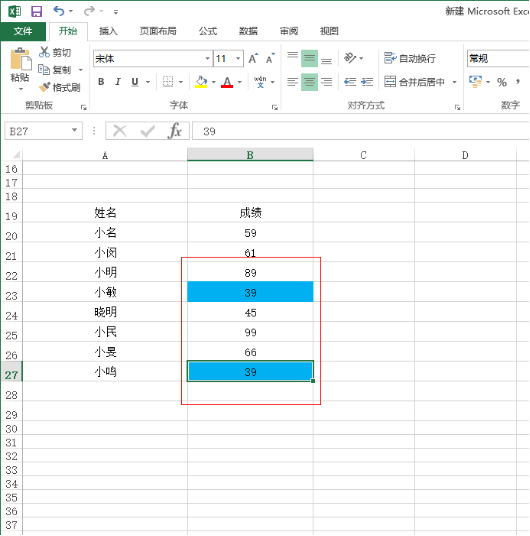Decrease font size with smaller A icon
This screenshot has width=530, height=536.
coord(270,58)
